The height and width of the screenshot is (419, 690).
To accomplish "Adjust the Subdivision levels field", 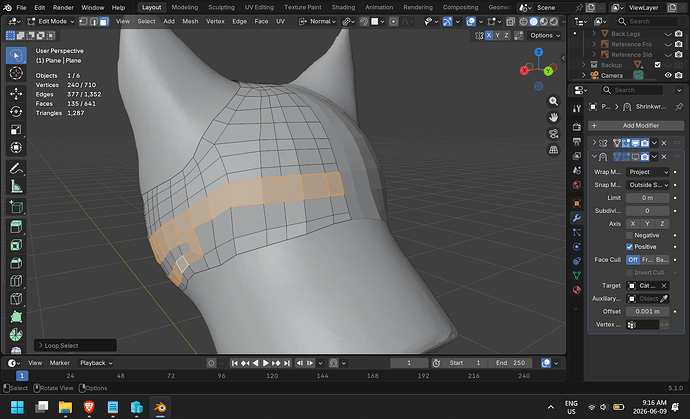I will tap(648, 211).
